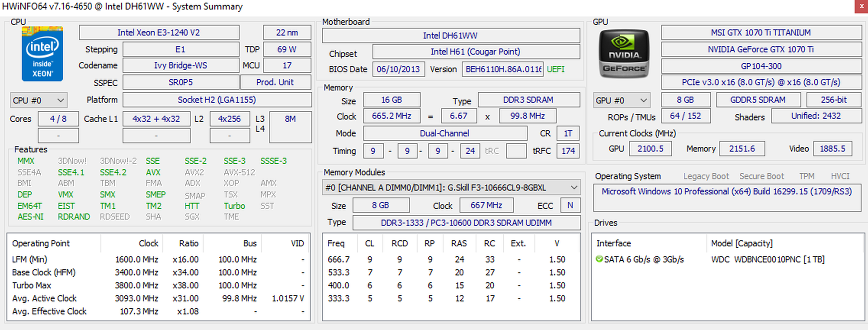The width and height of the screenshot is (868, 330).
Task: Click the 22 nm process value
Action: (x=287, y=33)
